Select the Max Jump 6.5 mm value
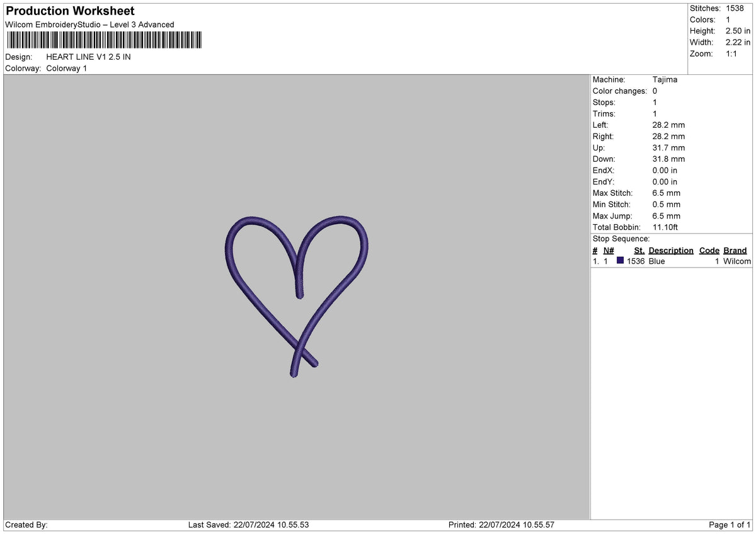 [667, 215]
